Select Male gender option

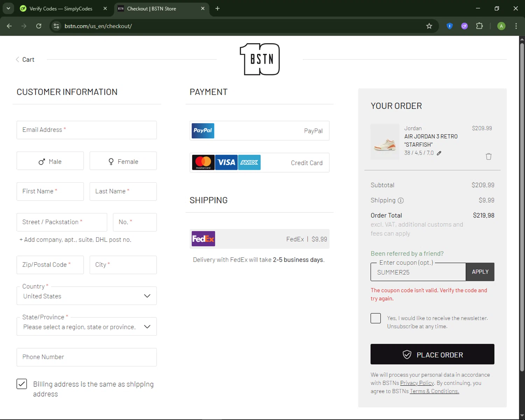tap(50, 161)
